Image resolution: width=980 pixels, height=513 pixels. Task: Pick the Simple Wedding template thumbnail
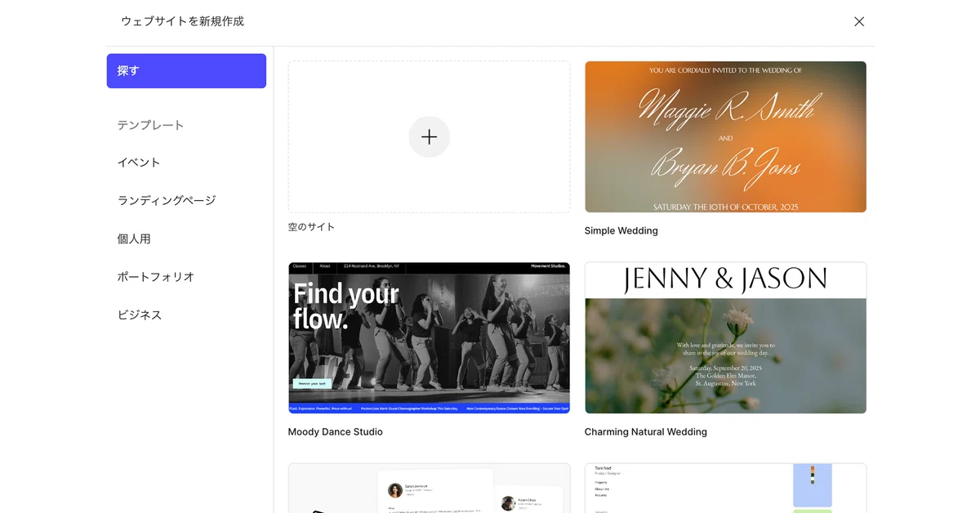pos(725,137)
